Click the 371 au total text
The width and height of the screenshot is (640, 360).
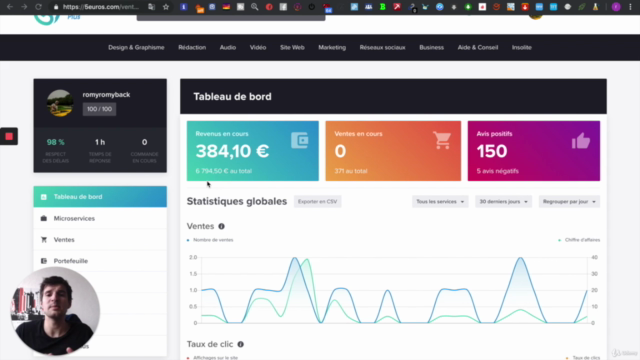[351, 171]
